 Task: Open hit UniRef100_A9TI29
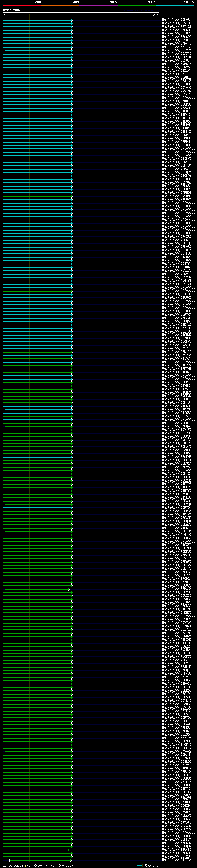point(177,26)
